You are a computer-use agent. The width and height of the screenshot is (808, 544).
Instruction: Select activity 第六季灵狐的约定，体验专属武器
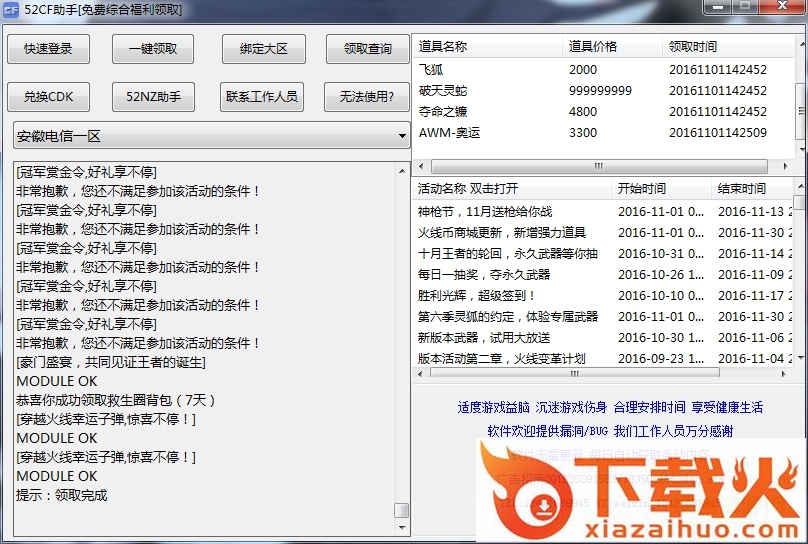pos(603,317)
